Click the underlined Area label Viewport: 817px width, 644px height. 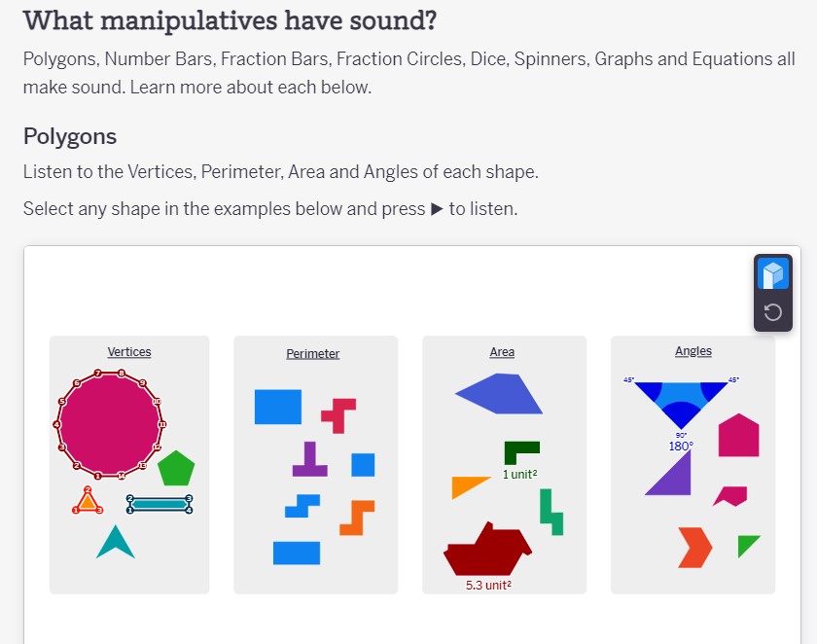[501, 351]
